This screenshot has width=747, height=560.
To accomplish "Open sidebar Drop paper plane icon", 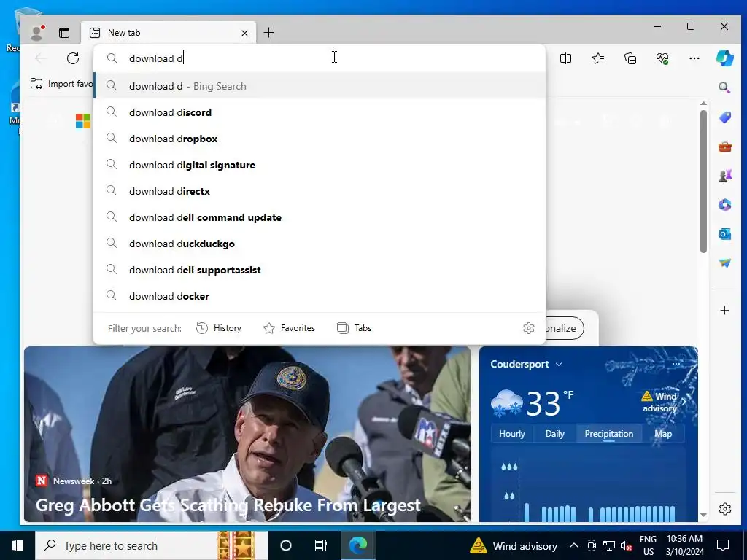I will 724,262.
